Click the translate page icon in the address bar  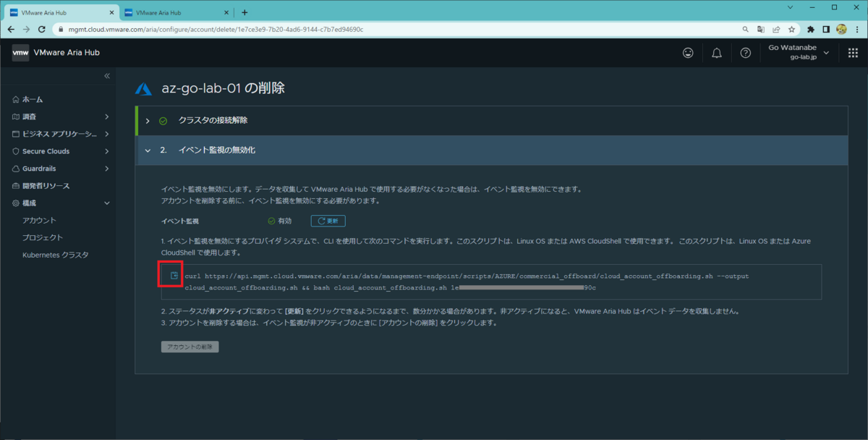tap(761, 30)
